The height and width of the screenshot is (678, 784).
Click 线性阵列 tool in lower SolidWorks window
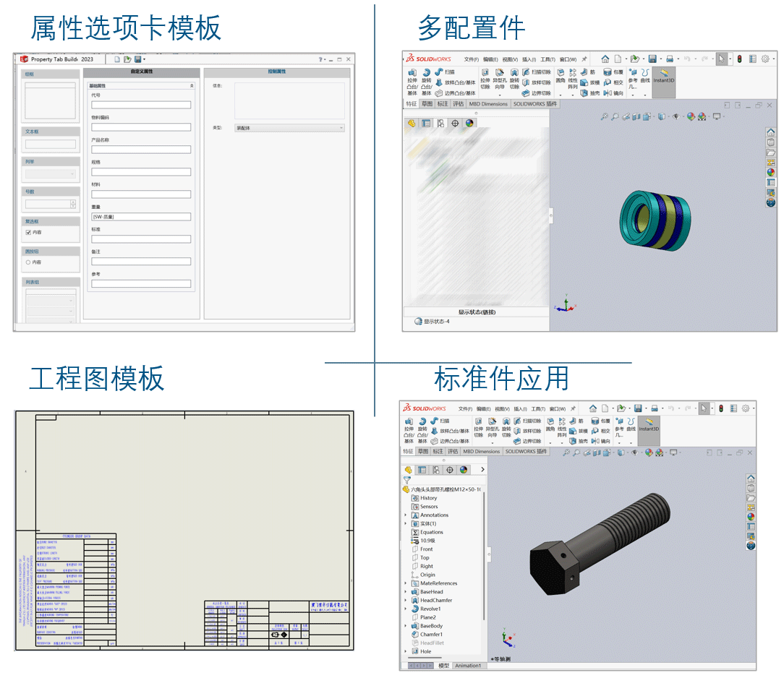click(x=562, y=428)
